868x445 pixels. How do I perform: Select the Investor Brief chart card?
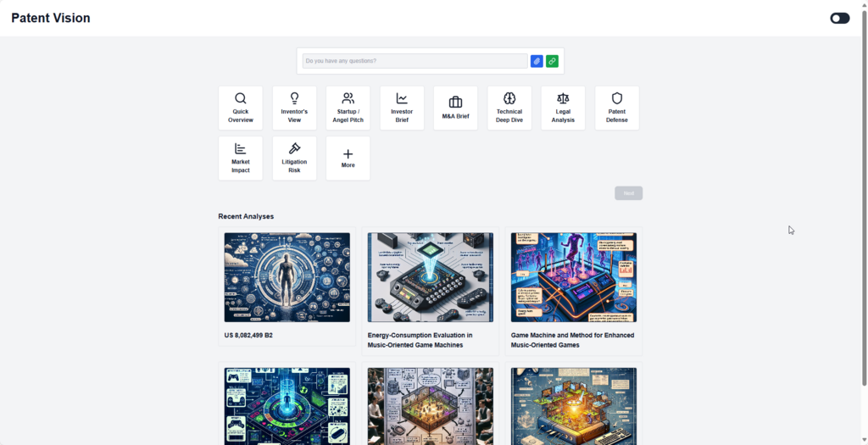click(x=402, y=108)
